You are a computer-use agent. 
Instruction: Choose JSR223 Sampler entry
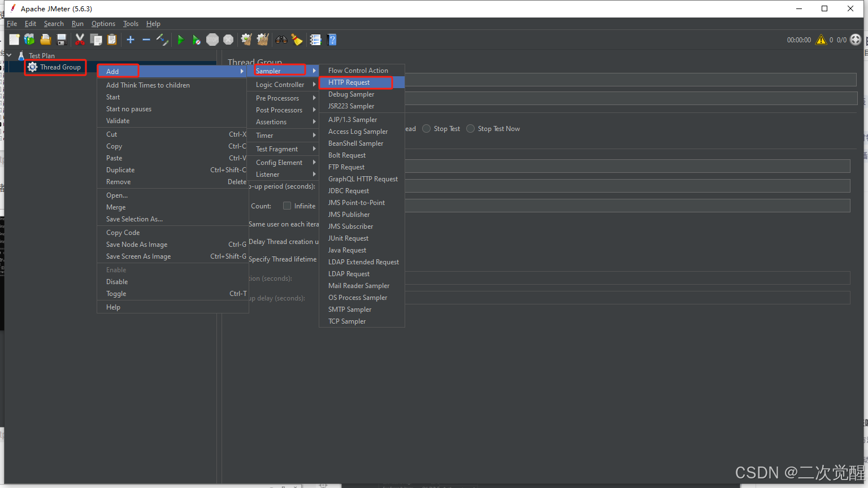pos(362,106)
